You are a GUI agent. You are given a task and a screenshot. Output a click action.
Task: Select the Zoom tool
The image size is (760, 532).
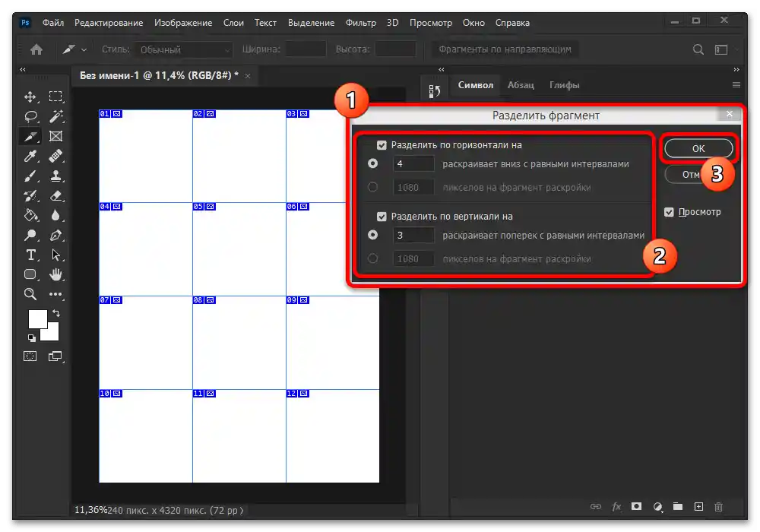click(x=30, y=294)
